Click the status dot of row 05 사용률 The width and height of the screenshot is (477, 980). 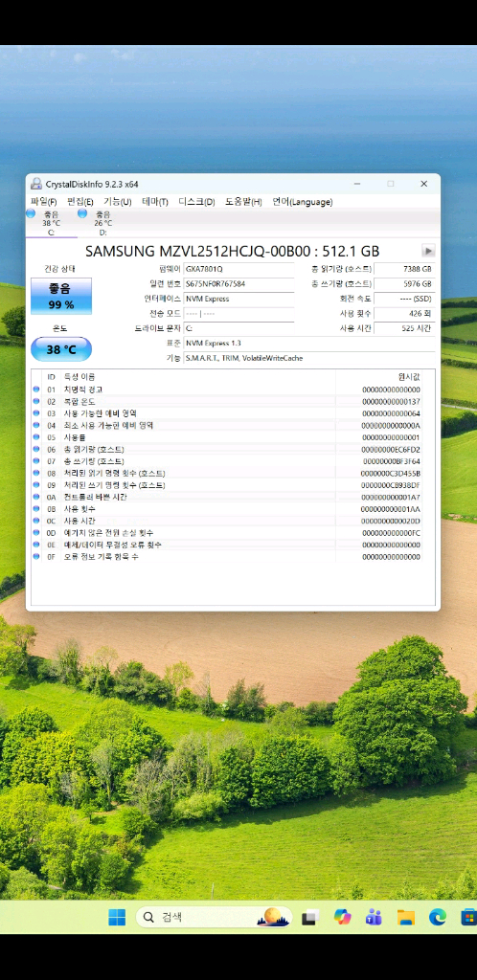[36, 437]
